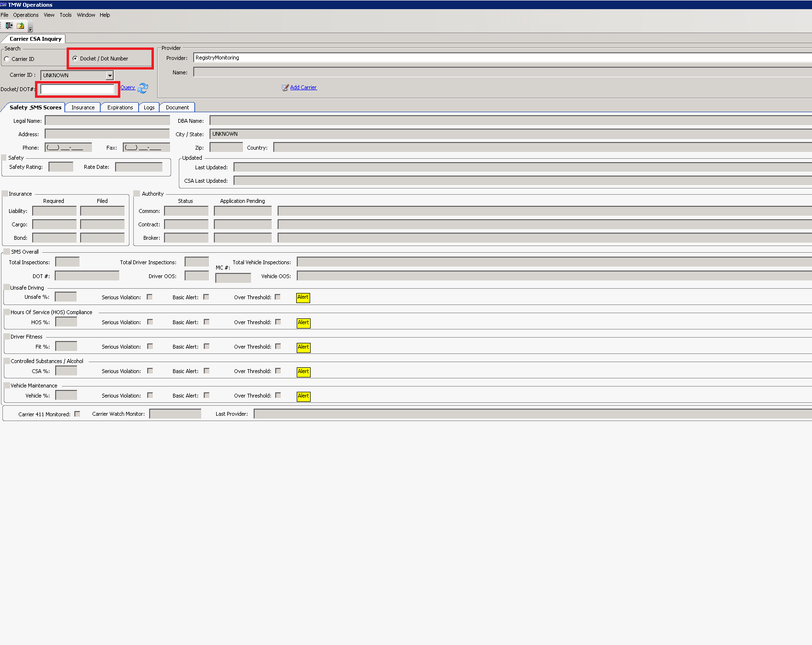Check Over Threshold for Controlled Substances
The width and height of the screenshot is (812, 645).
pyautogui.click(x=278, y=371)
